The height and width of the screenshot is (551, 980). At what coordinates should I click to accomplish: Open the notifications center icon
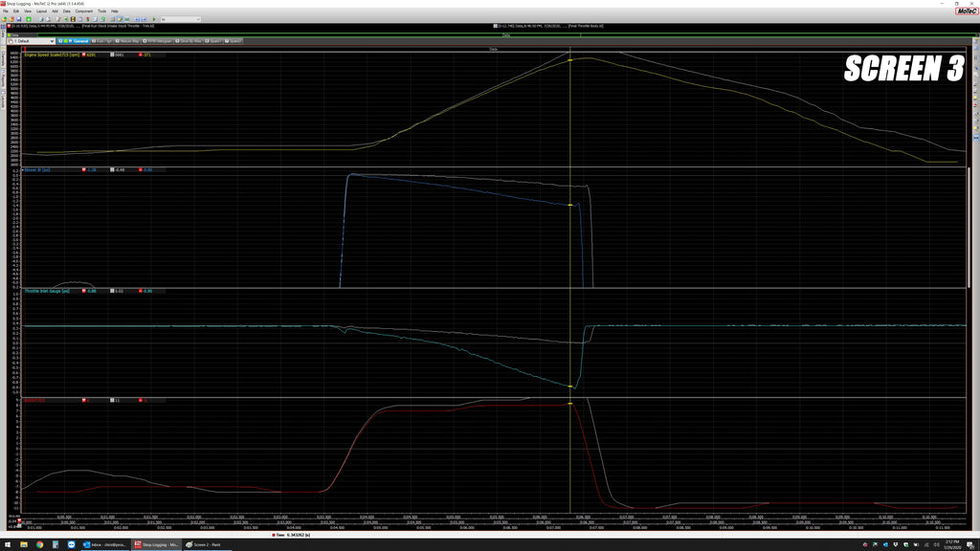pos(971,544)
